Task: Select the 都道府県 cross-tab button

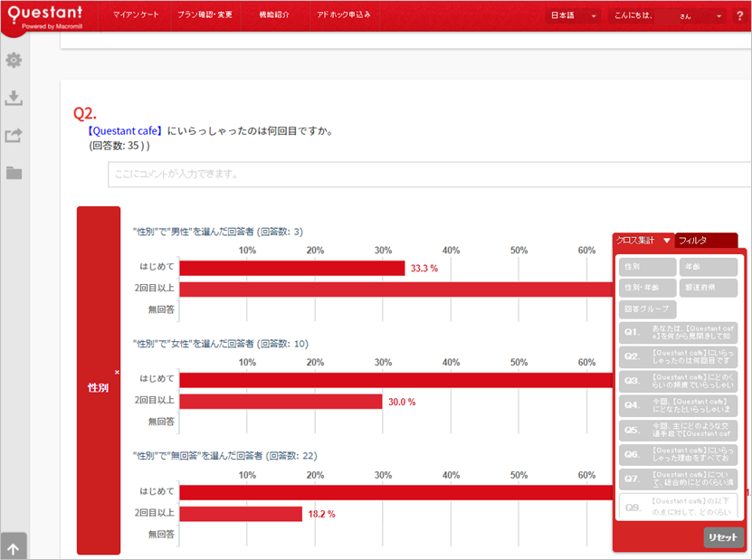Action: 709,288
